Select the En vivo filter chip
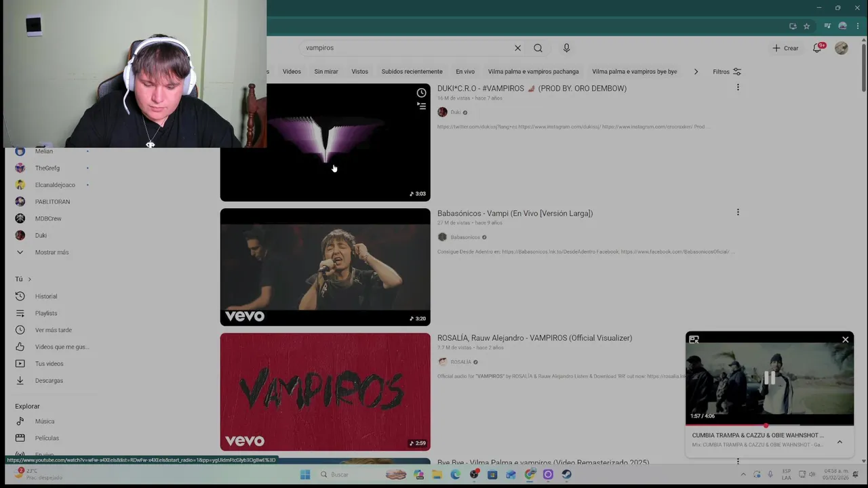Viewport: 868px width, 488px height. [x=465, y=72]
